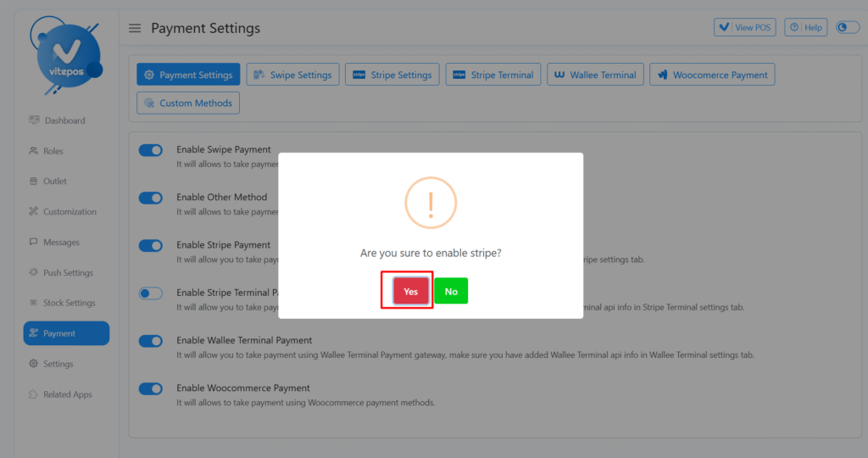Click the 'Payment Settings' page title
Image resolution: width=868 pixels, height=458 pixels.
[205, 28]
